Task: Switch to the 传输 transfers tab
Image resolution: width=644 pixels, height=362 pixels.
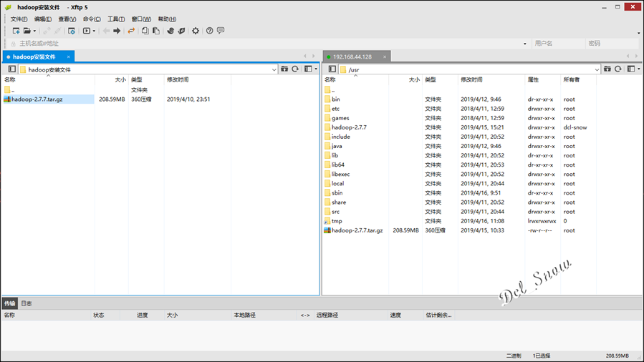Action: pyautogui.click(x=10, y=303)
